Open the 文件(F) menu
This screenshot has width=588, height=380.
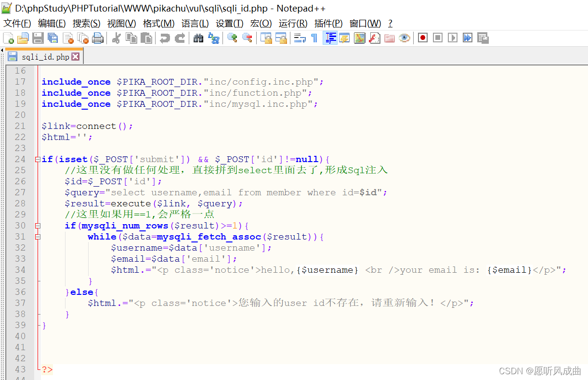(x=17, y=24)
